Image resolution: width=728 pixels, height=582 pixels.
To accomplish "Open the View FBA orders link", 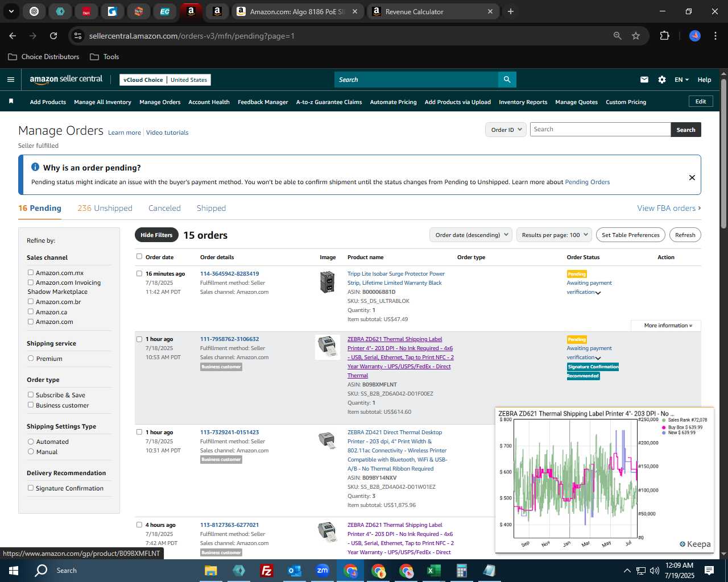I will click(669, 208).
